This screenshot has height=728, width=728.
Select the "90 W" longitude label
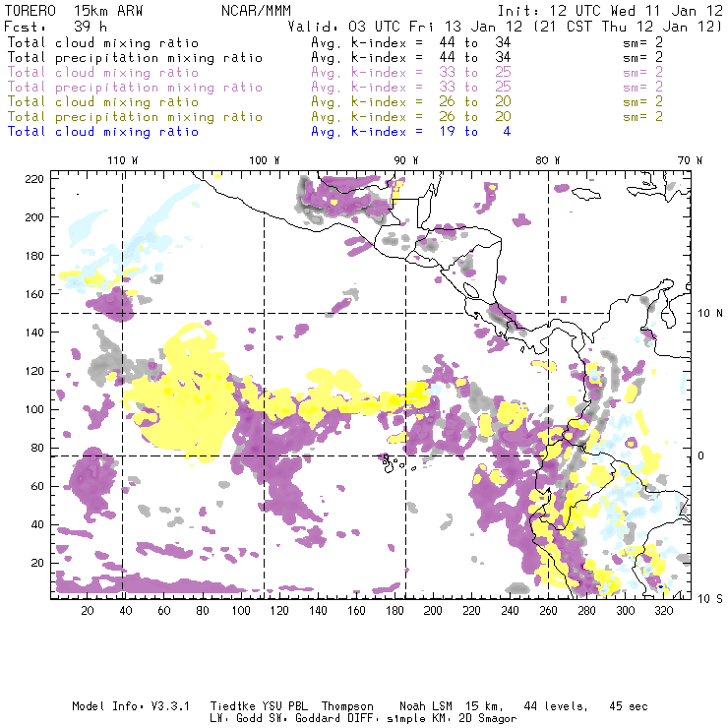[x=406, y=160]
